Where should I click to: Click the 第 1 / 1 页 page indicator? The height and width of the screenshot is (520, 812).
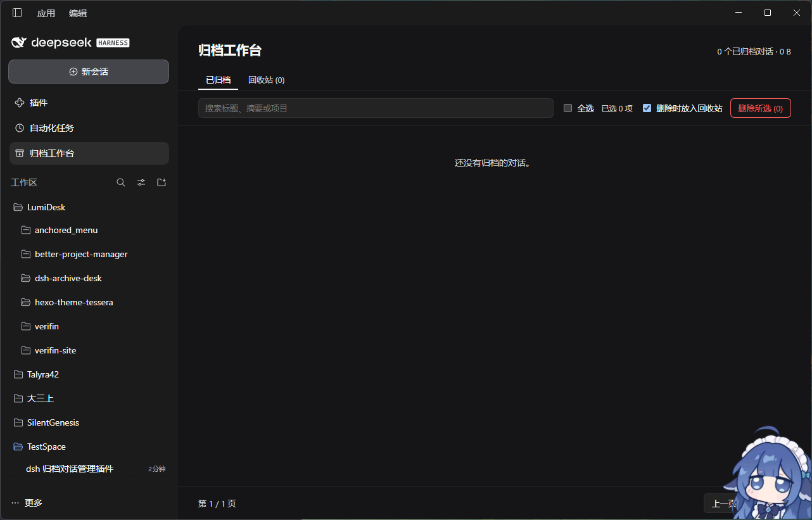coord(217,504)
